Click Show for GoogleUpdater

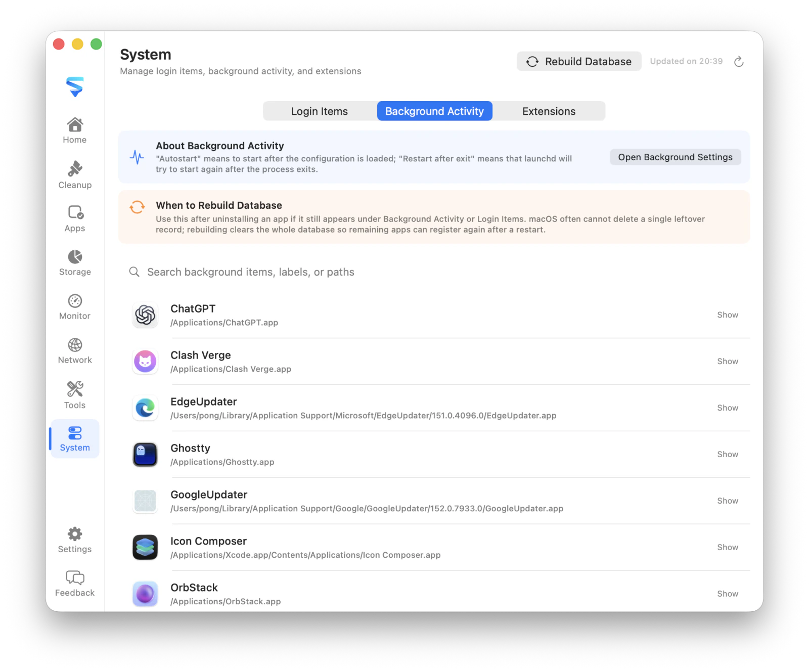728,501
